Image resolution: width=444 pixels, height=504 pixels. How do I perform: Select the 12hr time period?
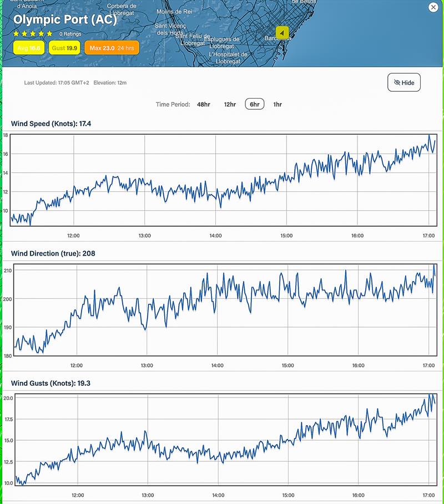230,104
